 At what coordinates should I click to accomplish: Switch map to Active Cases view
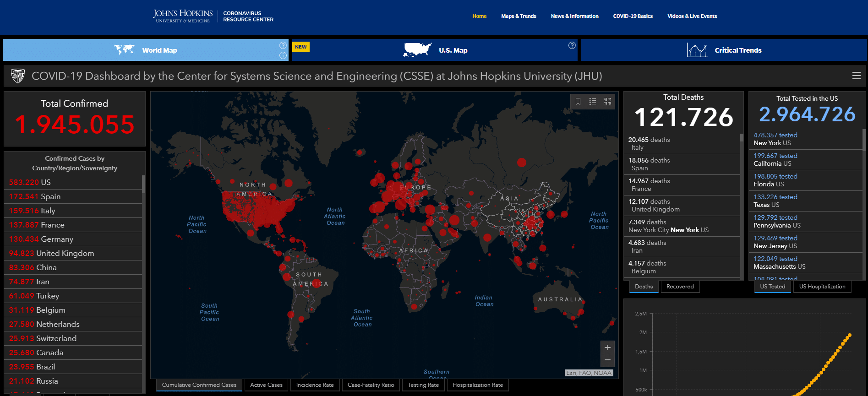click(x=266, y=385)
